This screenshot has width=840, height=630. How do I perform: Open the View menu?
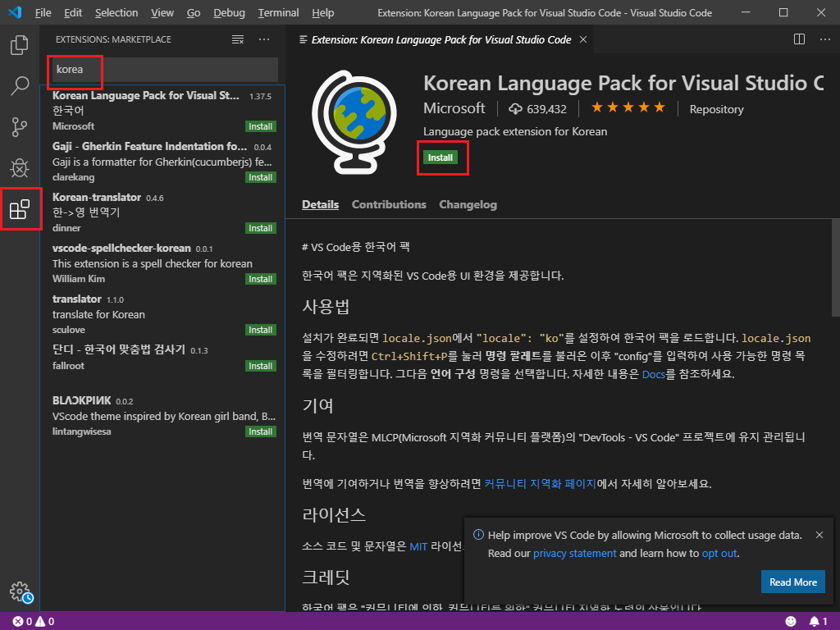click(162, 13)
